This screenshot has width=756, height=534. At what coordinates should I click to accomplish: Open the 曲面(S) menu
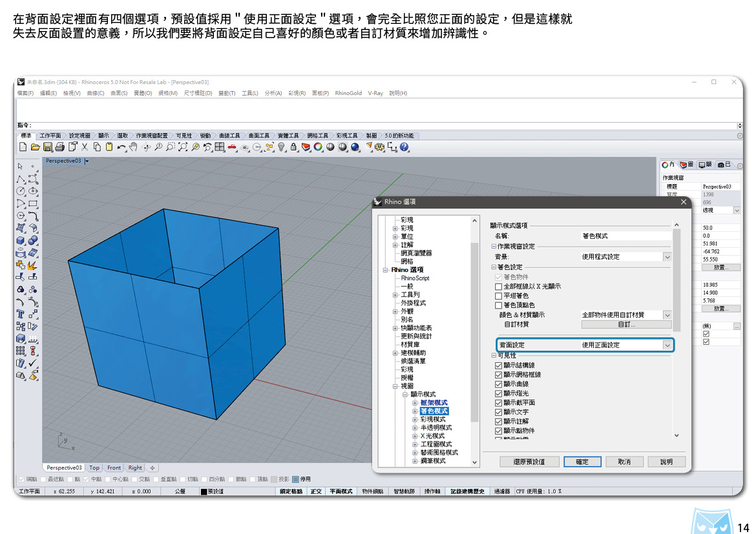click(119, 93)
